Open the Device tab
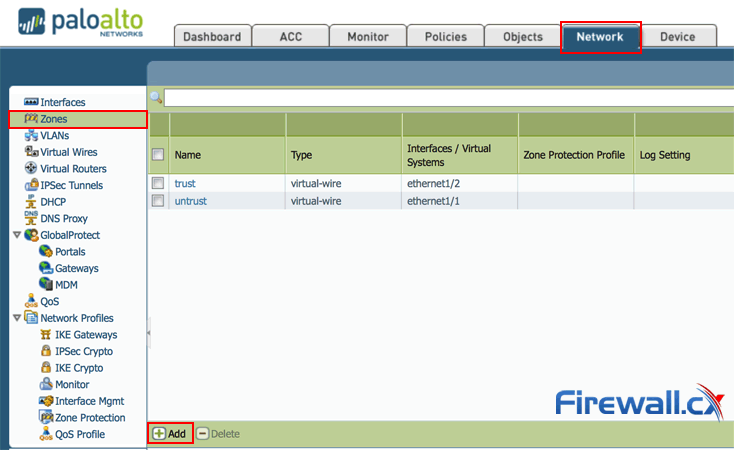This screenshot has width=734, height=450. [677, 36]
